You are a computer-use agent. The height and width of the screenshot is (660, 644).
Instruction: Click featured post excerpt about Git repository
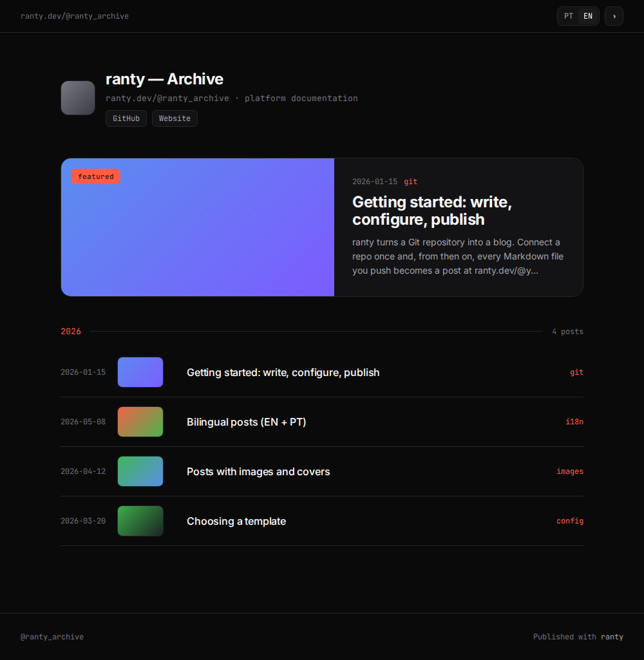click(x=458, y=256)
